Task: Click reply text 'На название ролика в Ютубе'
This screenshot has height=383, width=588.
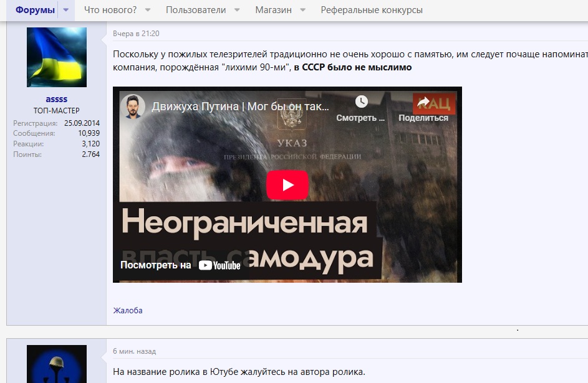Action: pos(175,372)
